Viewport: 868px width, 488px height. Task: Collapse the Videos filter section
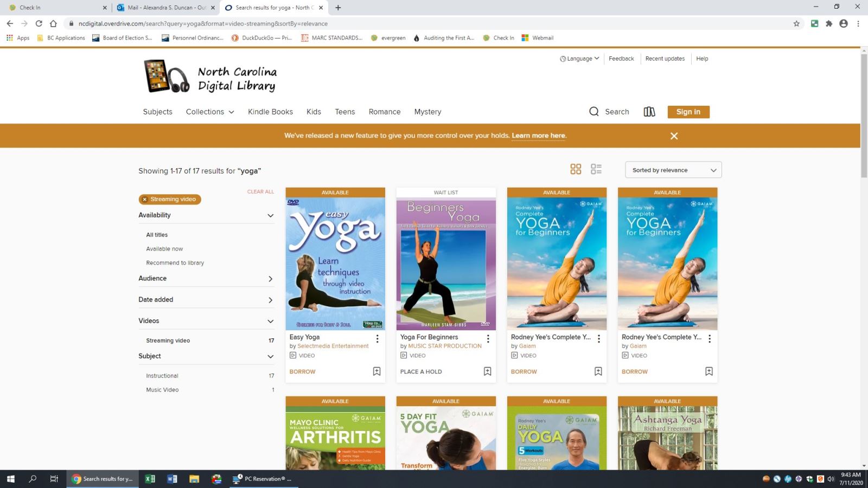pos(206,321)
